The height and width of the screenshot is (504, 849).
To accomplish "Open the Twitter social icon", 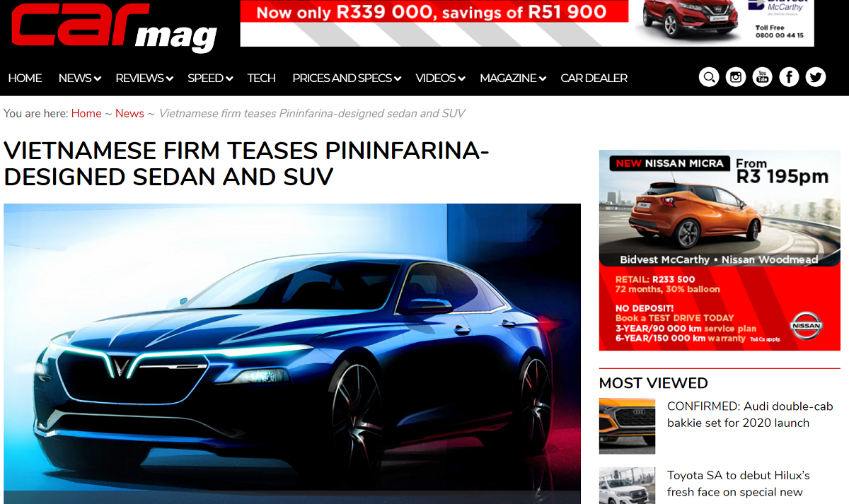I will coord(816,77).
